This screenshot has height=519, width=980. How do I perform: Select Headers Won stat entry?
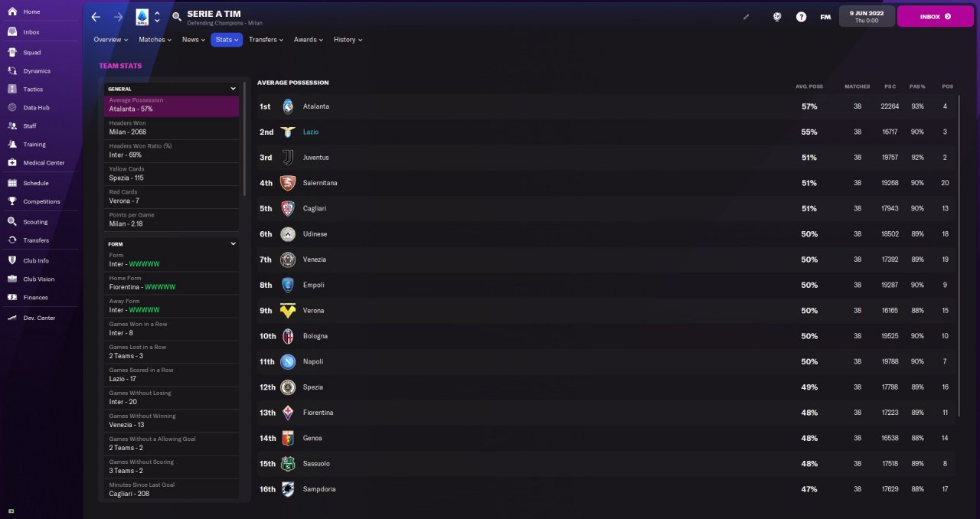(171, 128)
